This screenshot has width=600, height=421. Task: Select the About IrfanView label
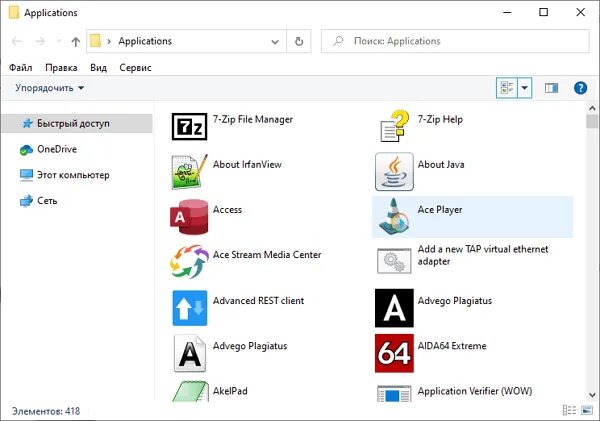coord(247,165)
